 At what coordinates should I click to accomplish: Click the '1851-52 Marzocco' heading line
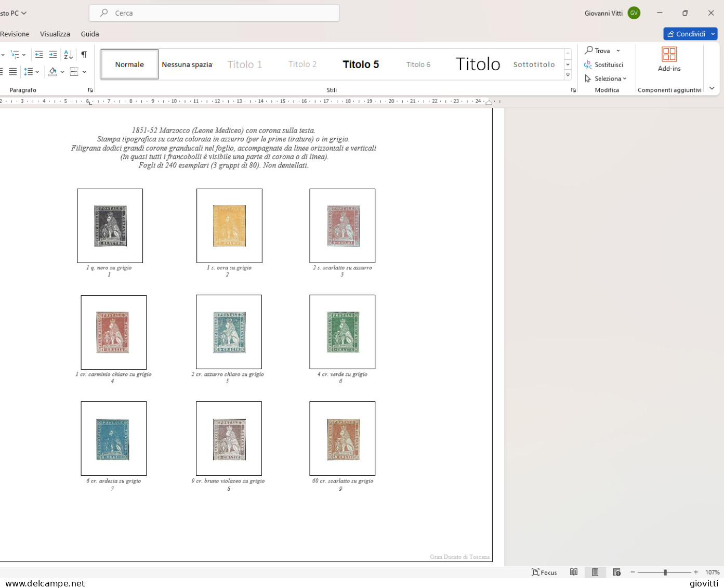pyautogui.click(x=223, y=130)
